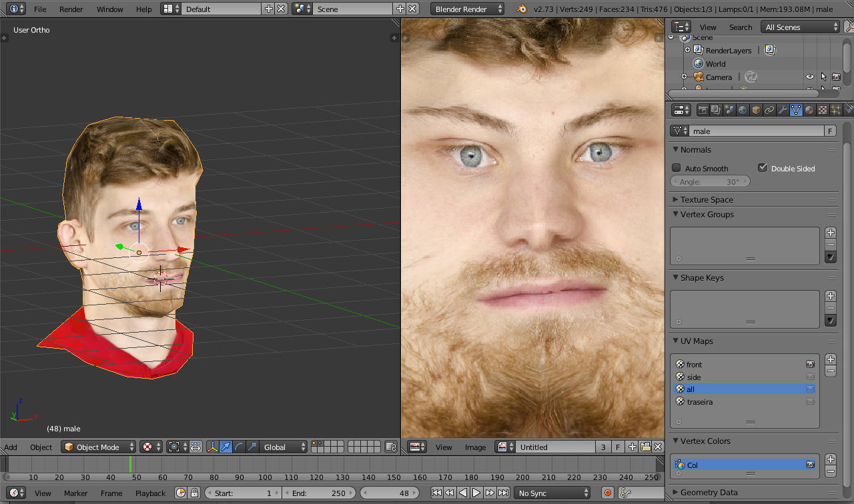This screenshot has width=854, height=504.
Task: Create a new image with plus icon
Action: tap(632, 447)
